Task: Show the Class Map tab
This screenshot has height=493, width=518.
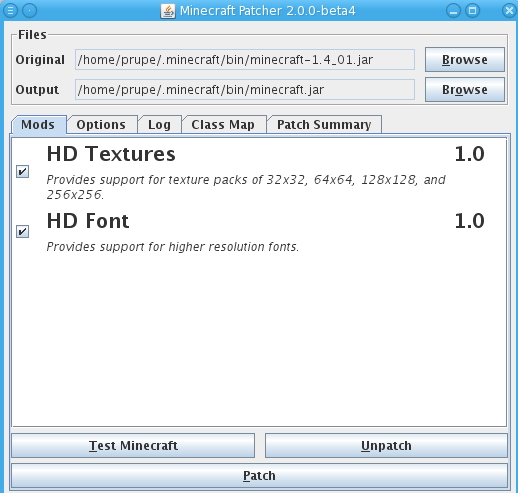Action: point(223,125)
